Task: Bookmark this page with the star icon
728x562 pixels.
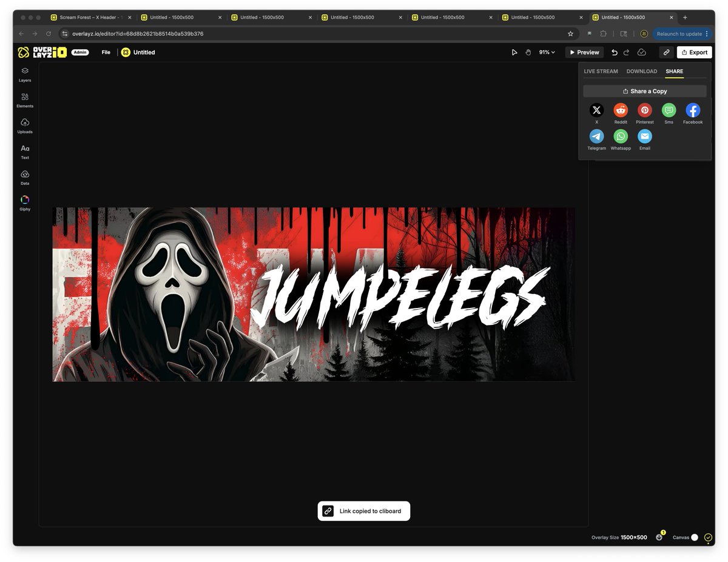Action: click(570, 34)
